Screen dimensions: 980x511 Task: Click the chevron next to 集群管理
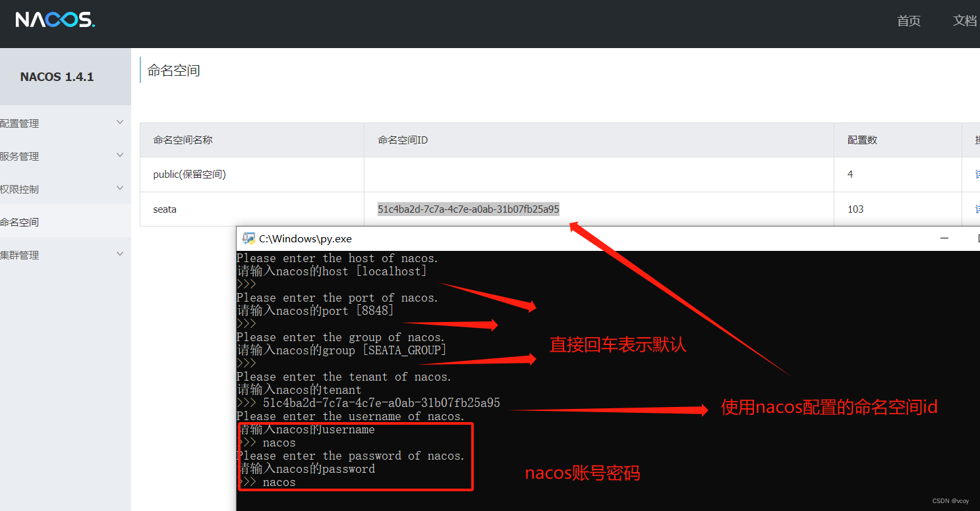(120, 254)
